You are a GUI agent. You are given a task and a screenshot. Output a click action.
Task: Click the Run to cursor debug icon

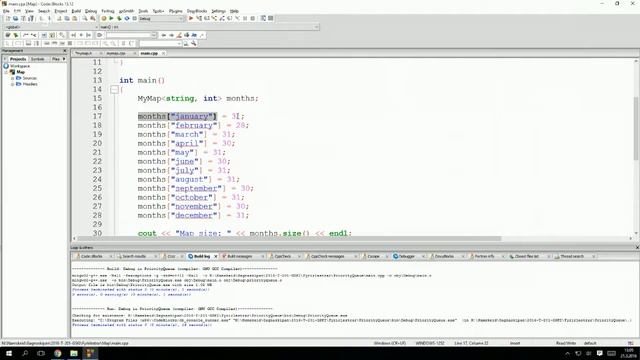coord(199,18)
